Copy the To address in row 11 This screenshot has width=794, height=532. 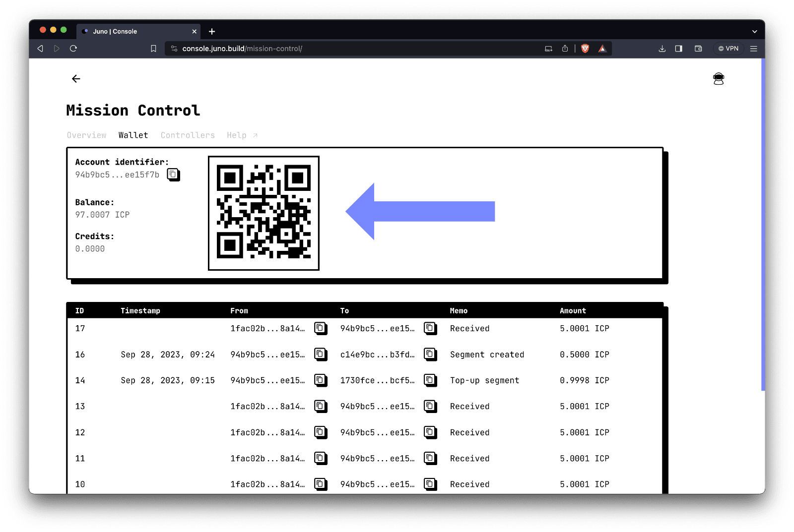click(x=430, y=458)
